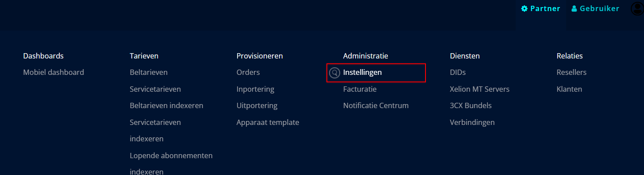This screenshot has height=175, width=644.
Task: Open the Partner menu tab
Action: [x=541, y=8]
